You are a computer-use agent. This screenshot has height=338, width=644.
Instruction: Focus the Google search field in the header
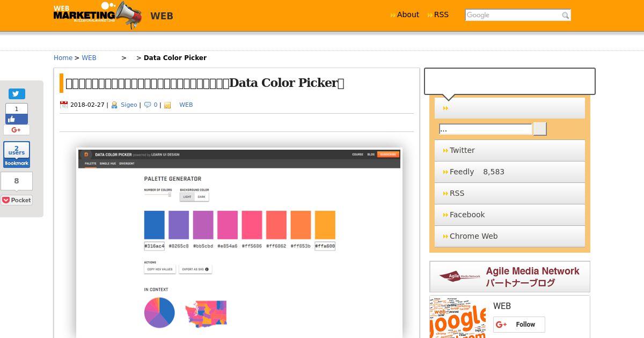tap(513, 15)
